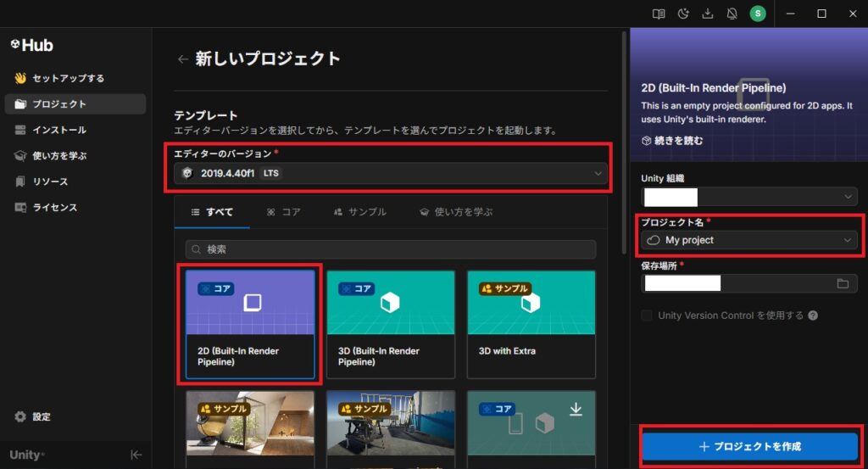Switch to すべて tab
This screenshot has width=868, height=469.
[212, 212]
